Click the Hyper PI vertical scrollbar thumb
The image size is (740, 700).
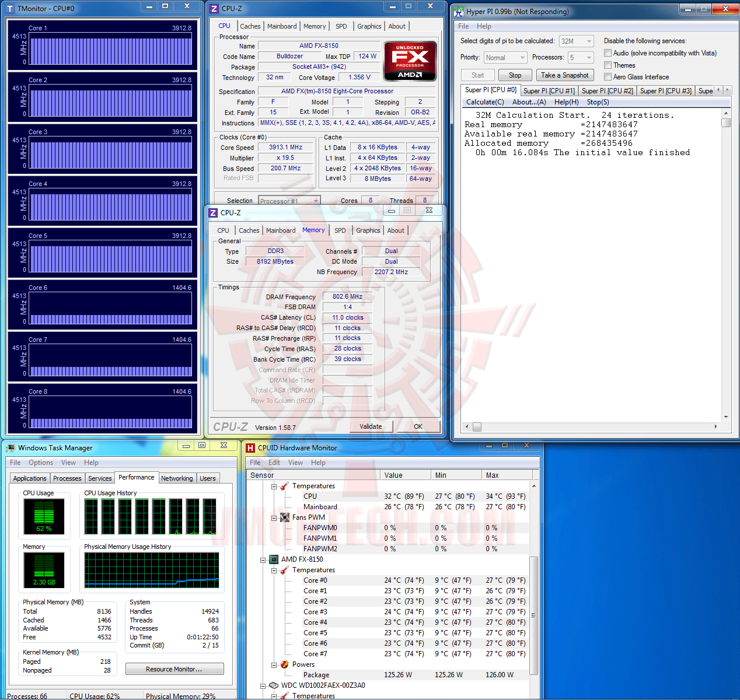coord(726,123)
